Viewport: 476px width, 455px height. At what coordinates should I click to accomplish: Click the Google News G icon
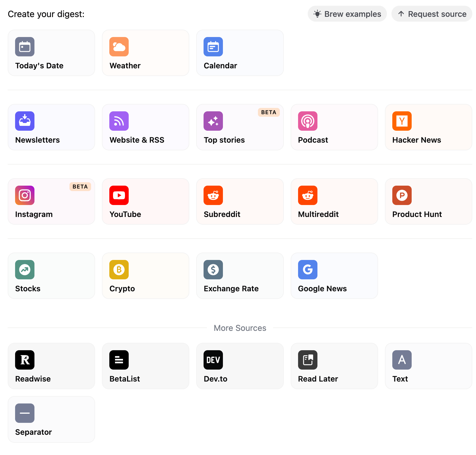[x=308, y=270]
